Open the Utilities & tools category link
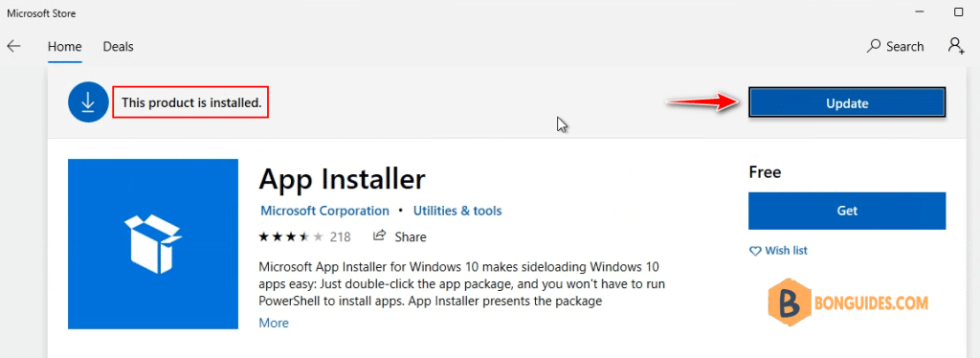The image size is (980, 358). coord(457,211)
